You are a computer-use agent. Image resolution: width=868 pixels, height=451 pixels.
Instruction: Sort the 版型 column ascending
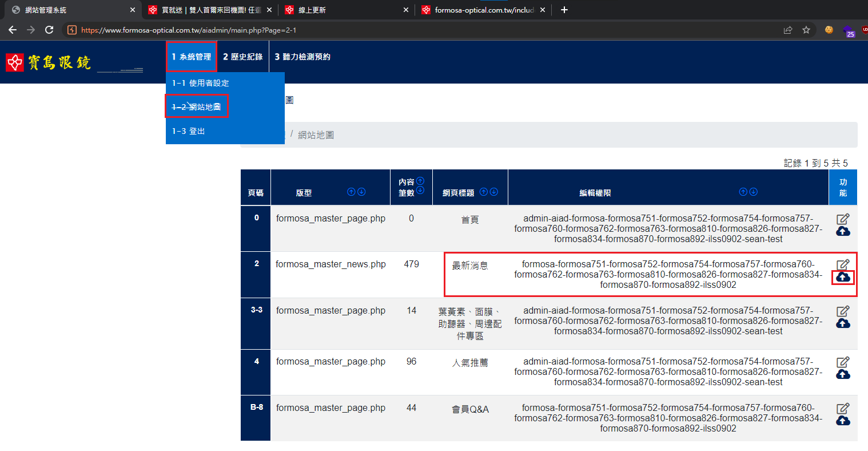coord(351,192)
